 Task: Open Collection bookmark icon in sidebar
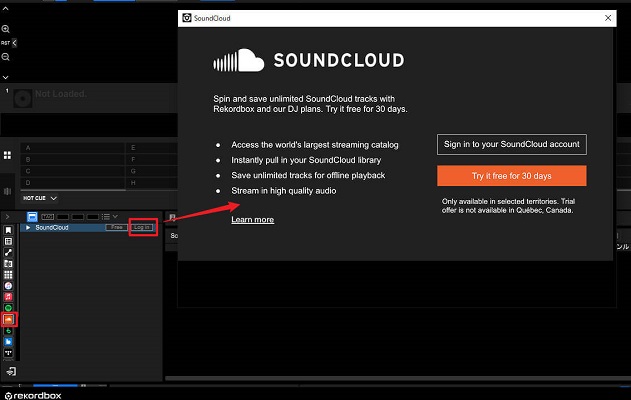click(x=8, y=230)
